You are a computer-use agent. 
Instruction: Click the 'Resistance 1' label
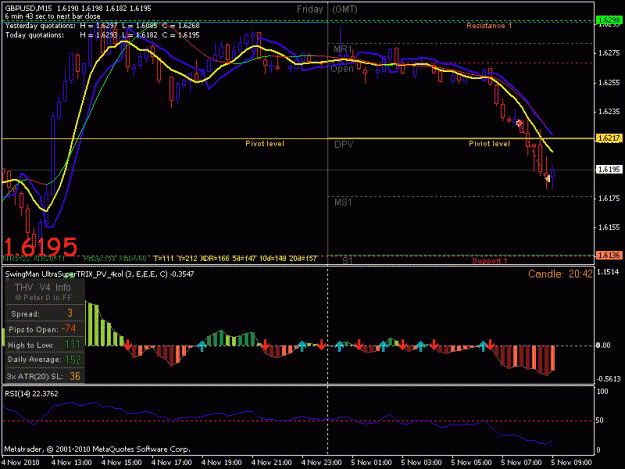489,26
